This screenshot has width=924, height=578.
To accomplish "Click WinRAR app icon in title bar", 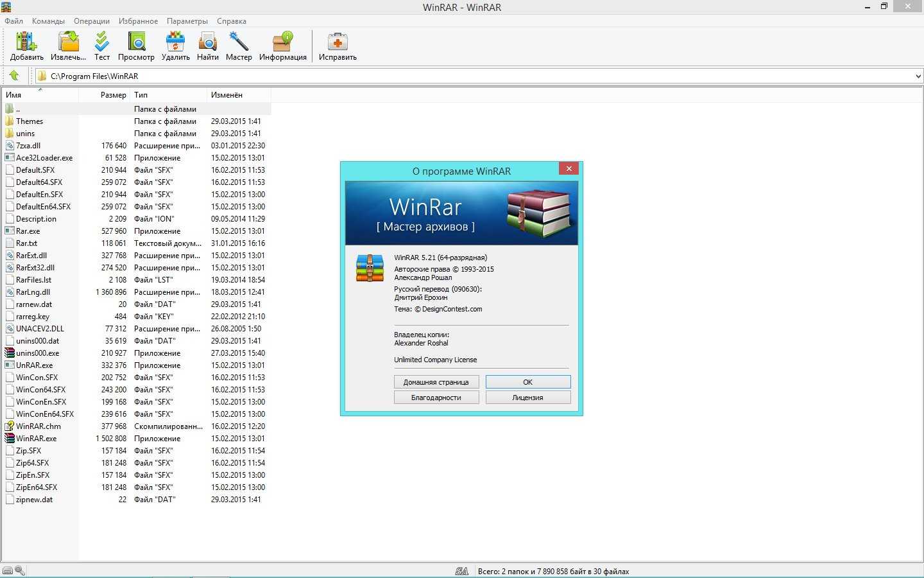I will (x=6, y=6).
